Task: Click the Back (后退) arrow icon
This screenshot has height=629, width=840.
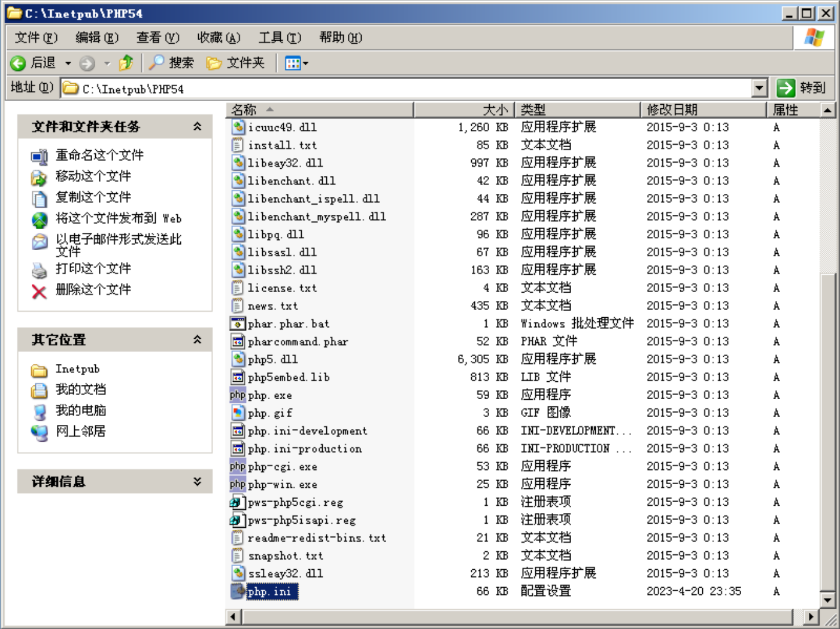Action: click(18, 63)
